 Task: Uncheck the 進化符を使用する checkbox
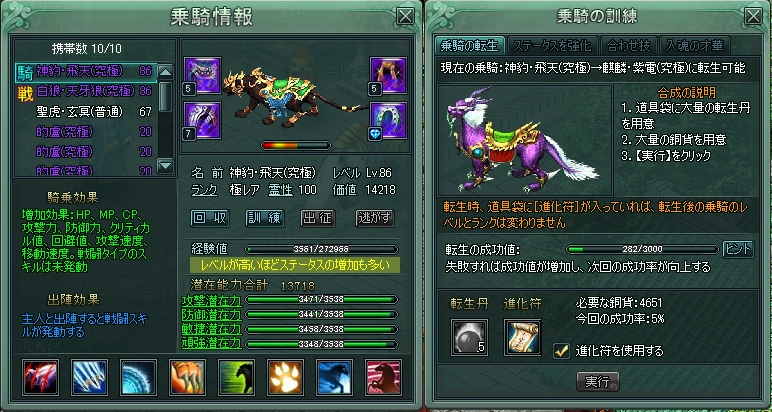coord(561,351)
